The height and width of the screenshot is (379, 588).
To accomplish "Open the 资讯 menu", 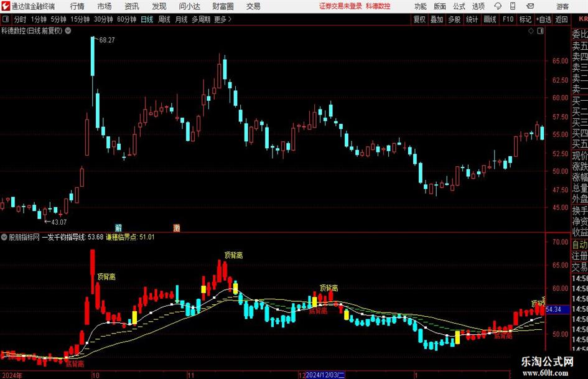I will coord(132,6).
